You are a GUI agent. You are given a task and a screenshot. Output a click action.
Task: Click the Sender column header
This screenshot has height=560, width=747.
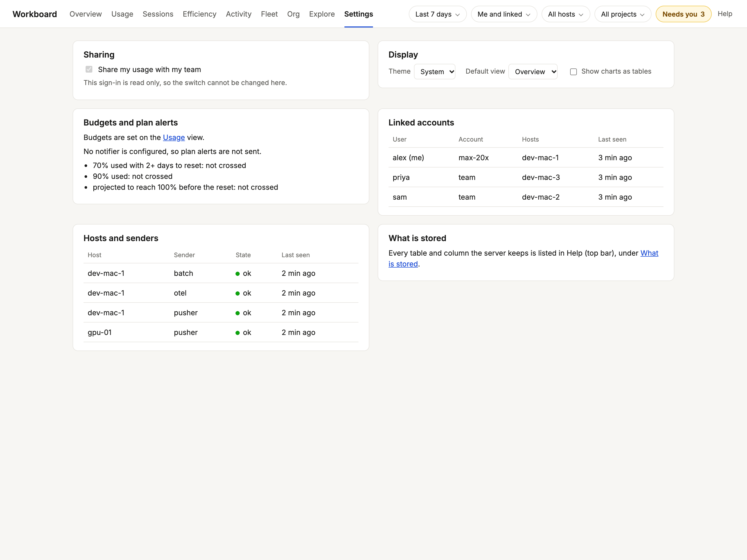click(184, 255)
